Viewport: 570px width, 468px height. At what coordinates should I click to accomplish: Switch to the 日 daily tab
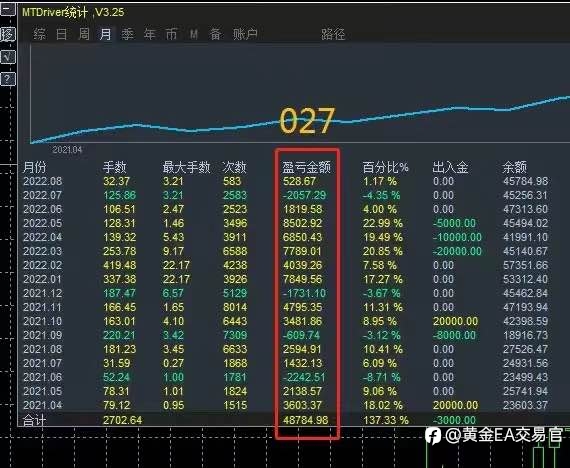61,35
